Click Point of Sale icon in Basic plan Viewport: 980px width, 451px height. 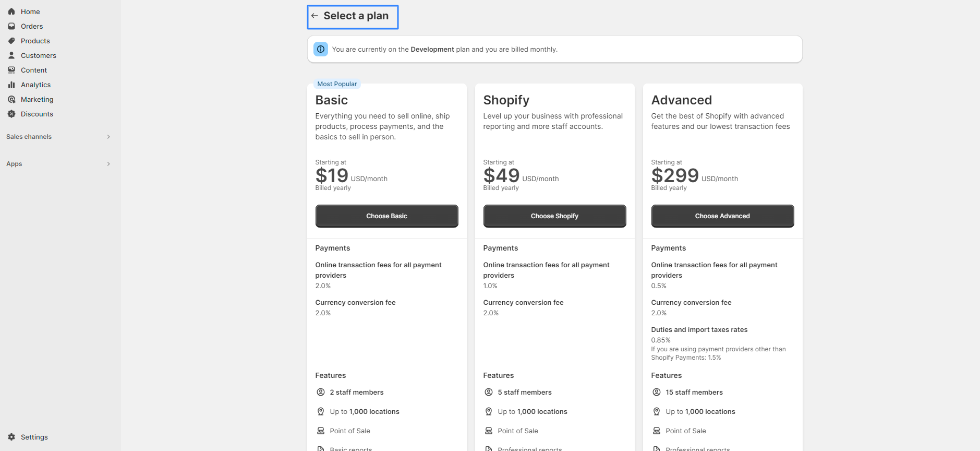click(x=321, y=431)
